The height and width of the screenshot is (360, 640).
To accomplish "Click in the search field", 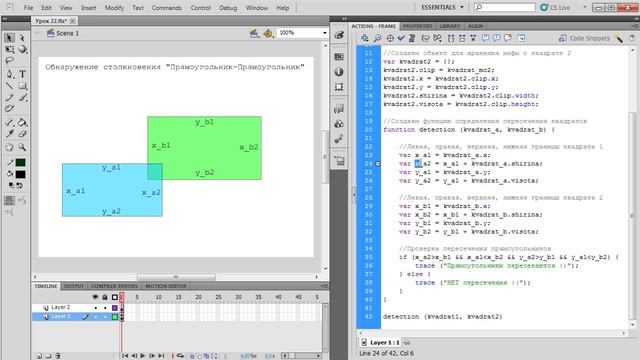I will click(504, 7).
